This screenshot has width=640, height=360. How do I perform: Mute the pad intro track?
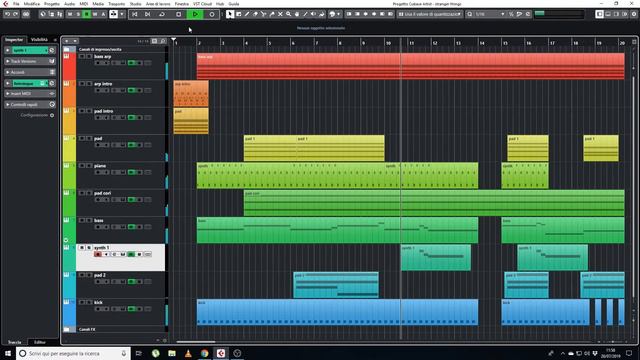coord(82,111)
